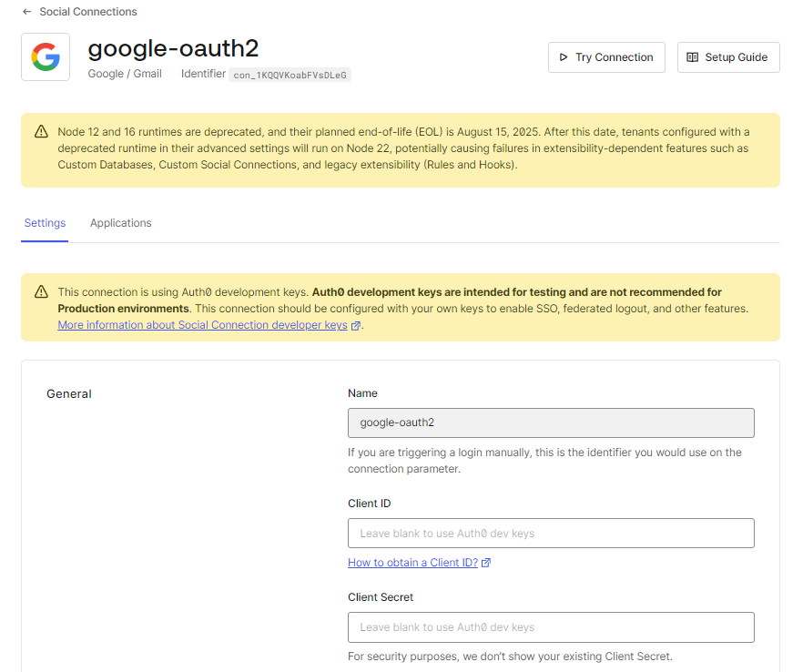The height and width of the screenshot is (672, 803).
Task: Focus the Client Secret input field
Action: [550, 626]
